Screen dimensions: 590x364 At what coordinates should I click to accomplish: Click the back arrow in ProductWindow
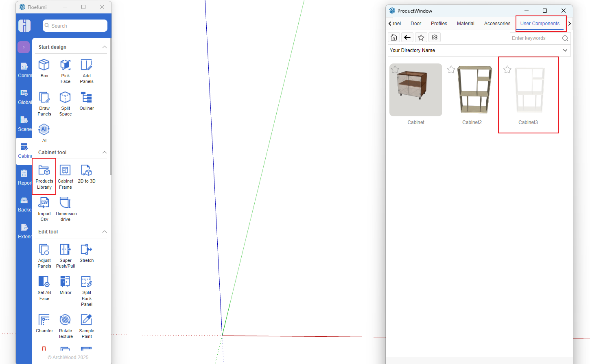coord(407,38)
